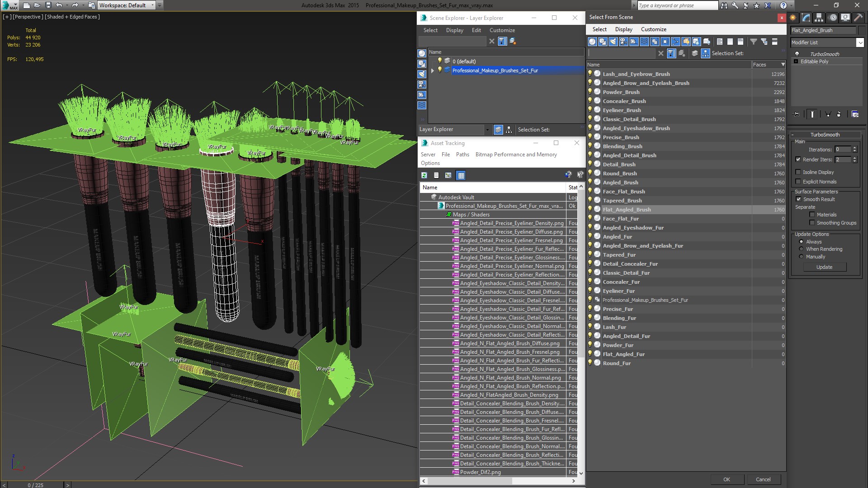
Task: Select the When Rendering update option
Action: tap(801, 249)
